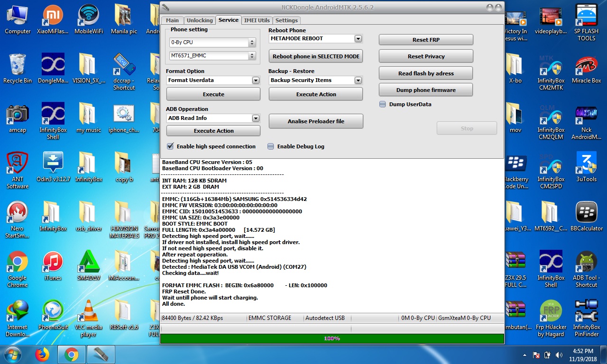The width and height of the screenshot is (607, 364).
Task: Open the videoplayback desktop file
Action: point(551,20)
